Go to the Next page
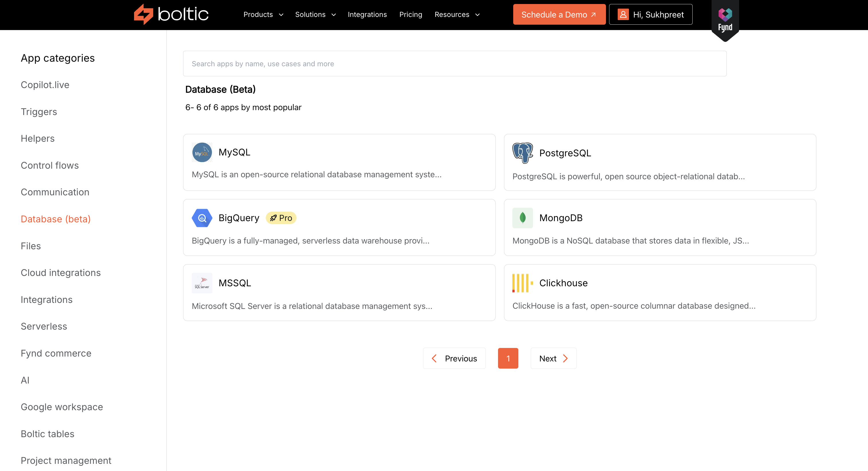Image resolution: width=868 pixels, height=471 pixels. (x=553, y=358)
